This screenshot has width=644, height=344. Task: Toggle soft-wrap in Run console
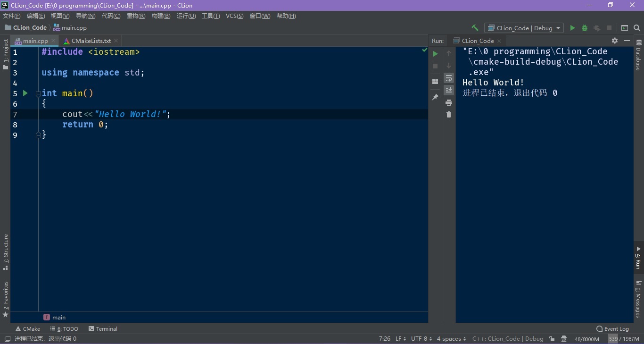pyautogui.click(x=449, y=78)
